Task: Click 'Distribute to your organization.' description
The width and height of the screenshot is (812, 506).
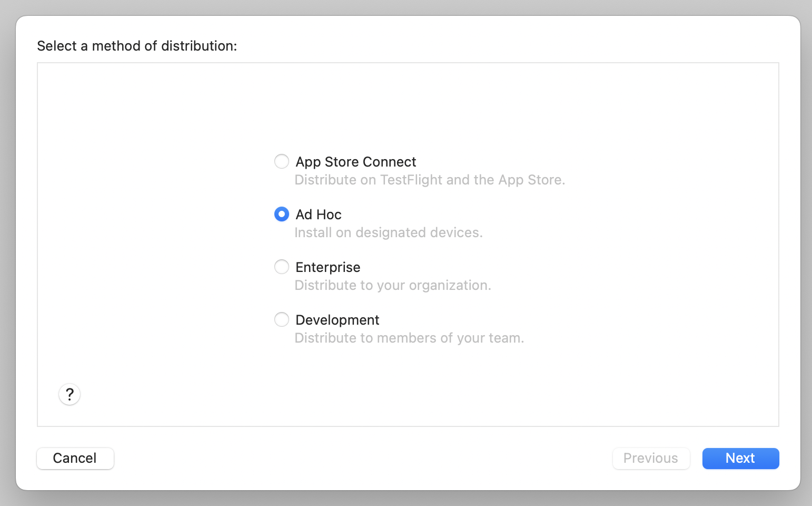Action: pos(393,285)
